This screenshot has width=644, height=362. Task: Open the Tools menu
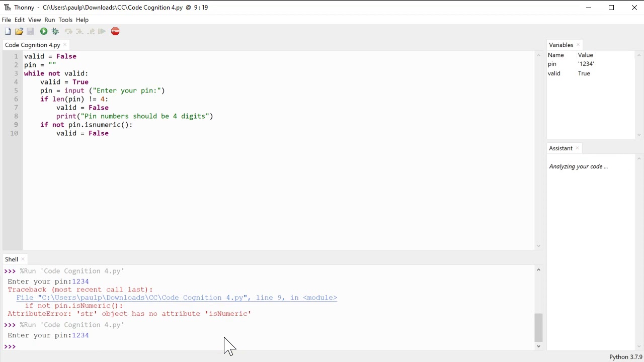click(65, 20)
